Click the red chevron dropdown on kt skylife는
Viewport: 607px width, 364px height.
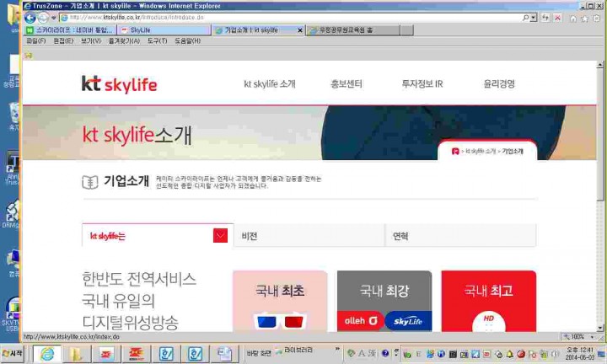tap(220, 236)
